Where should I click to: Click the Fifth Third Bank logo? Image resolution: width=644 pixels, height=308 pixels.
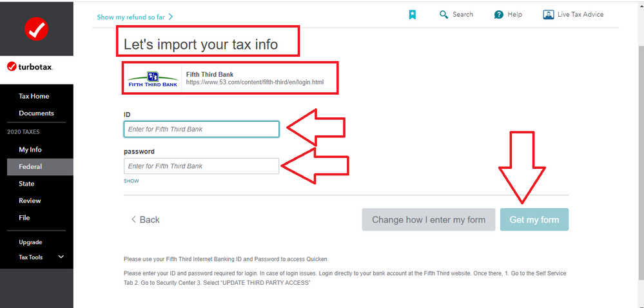153,78
